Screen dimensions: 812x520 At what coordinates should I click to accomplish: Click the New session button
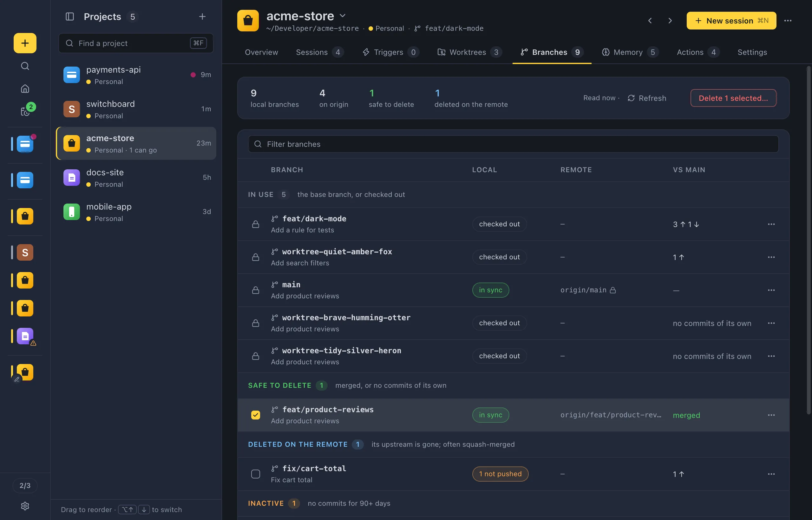pos(731,21)
